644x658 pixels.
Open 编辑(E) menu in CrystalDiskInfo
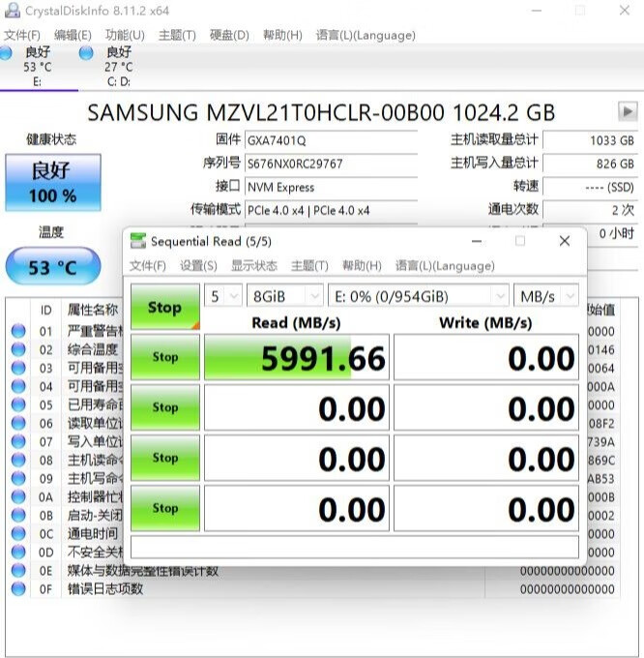(x=73, y=35)
